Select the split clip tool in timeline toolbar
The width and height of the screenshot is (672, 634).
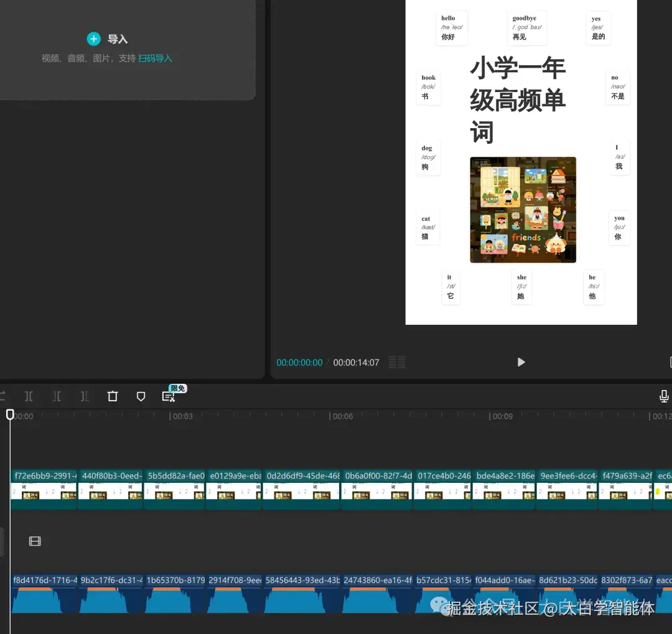coord(29,396)
